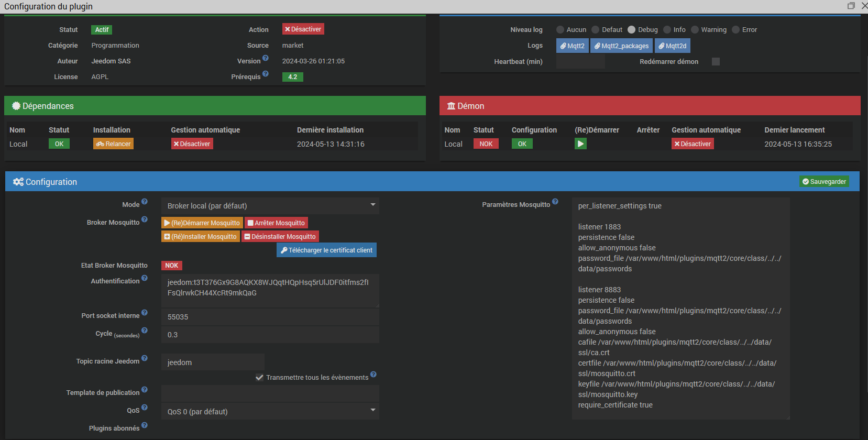This screenshot has width=868, height=440.
Task: Click help icon beside Prérequis label
Action: coord(266,74)
